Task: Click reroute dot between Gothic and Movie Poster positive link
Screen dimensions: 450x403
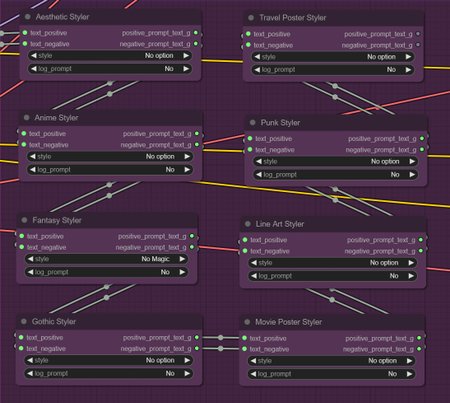Action: click(x=220, y=338)
